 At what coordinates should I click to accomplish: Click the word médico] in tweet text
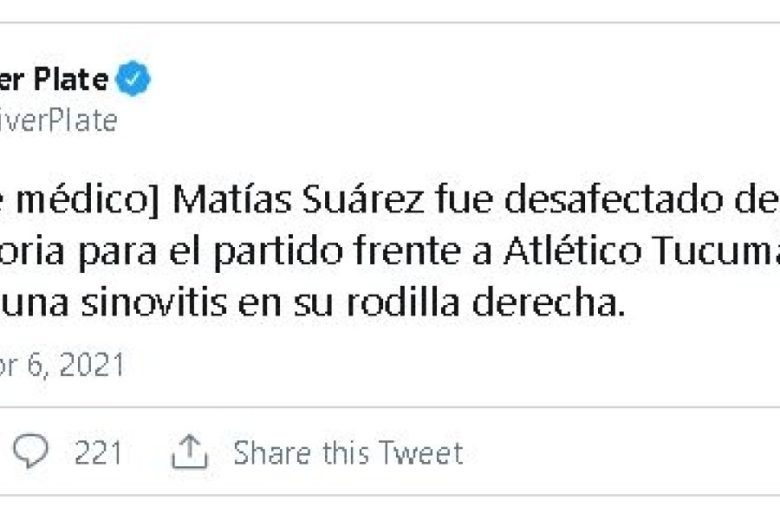point(88,200)
